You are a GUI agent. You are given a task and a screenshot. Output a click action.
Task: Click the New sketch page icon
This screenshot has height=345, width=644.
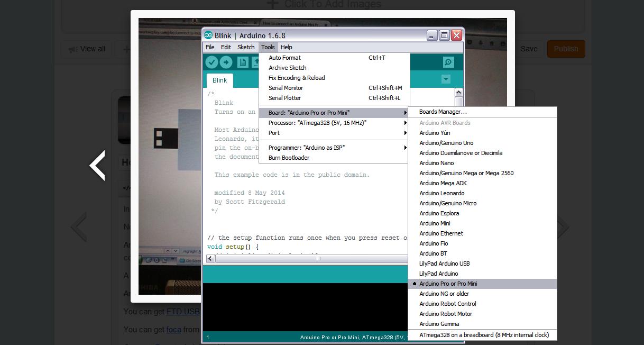243,62
